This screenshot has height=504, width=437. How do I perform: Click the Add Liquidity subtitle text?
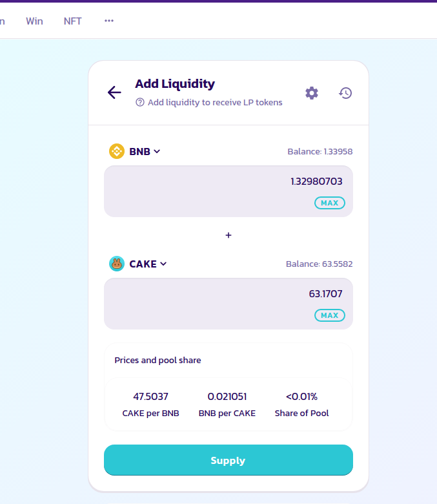[215, 102]
